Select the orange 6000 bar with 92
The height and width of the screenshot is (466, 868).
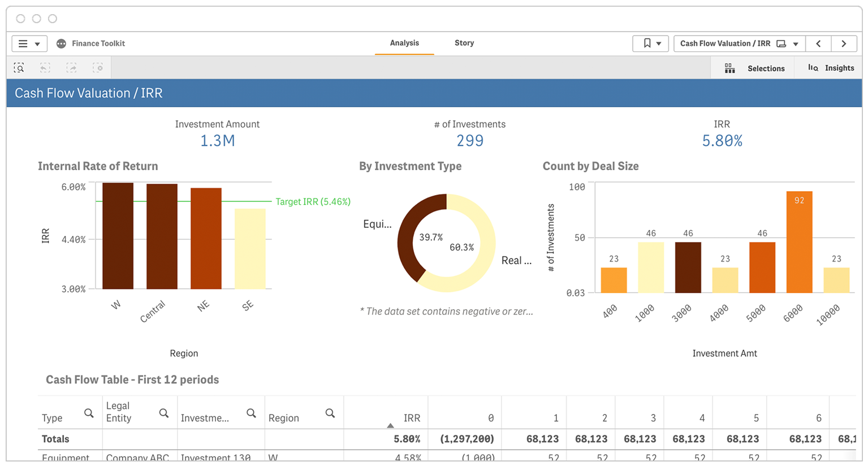(799, 242)
